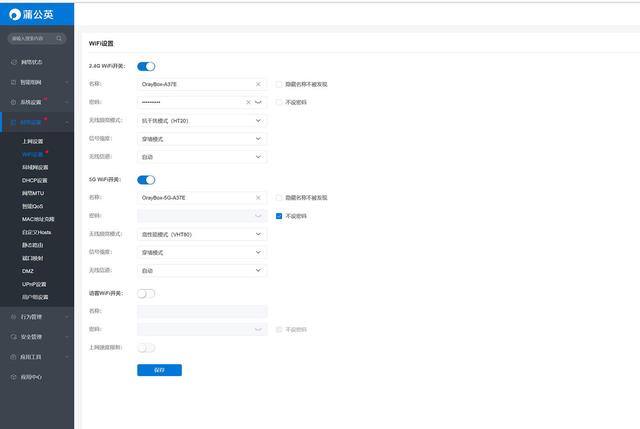
Task: Uncheck the 5G no-password checkbox
Action: pos(279,216)
